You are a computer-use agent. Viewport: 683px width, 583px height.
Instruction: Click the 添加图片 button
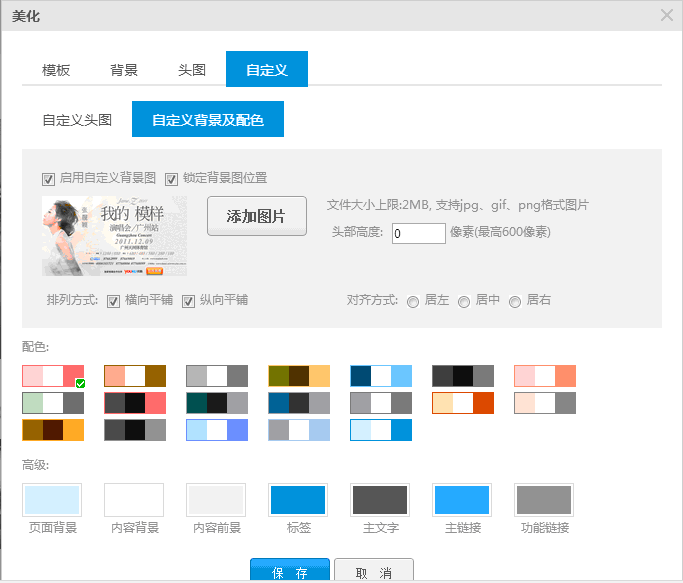click(256, 216)
